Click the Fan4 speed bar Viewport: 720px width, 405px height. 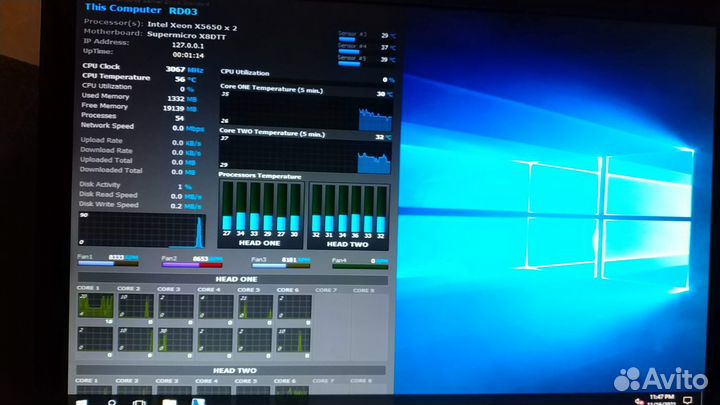click(x=360, y=266)
